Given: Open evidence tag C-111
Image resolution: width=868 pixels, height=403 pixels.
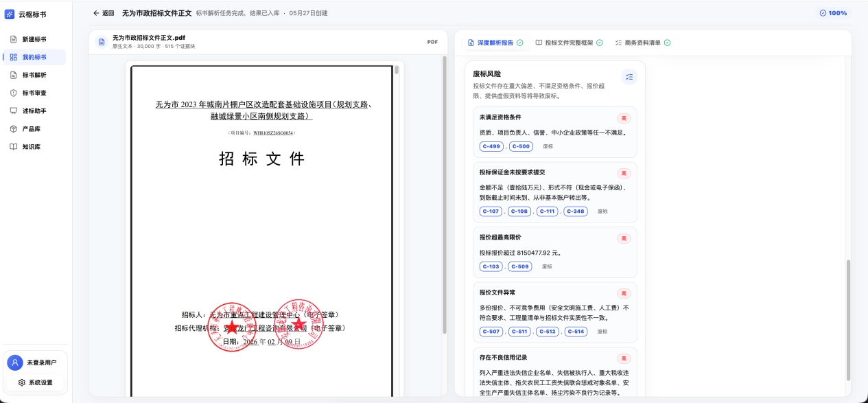Looking at the screenshot, I should coord(548,211).
